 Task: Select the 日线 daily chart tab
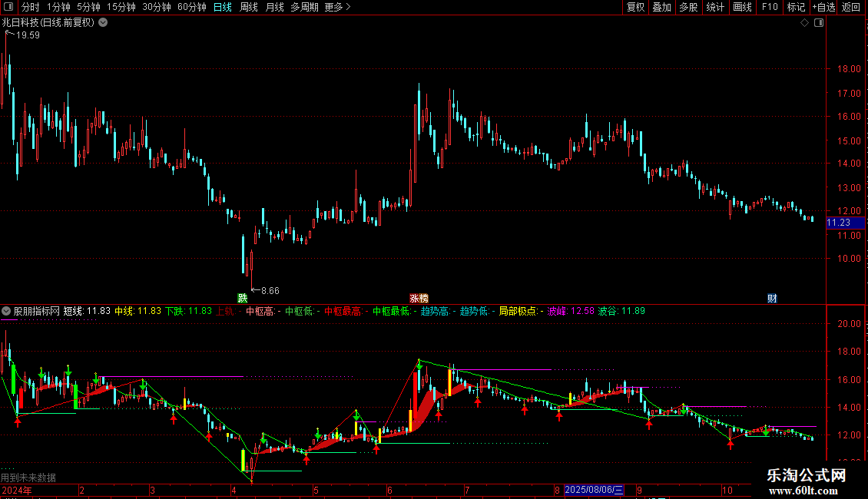point(223,7)
